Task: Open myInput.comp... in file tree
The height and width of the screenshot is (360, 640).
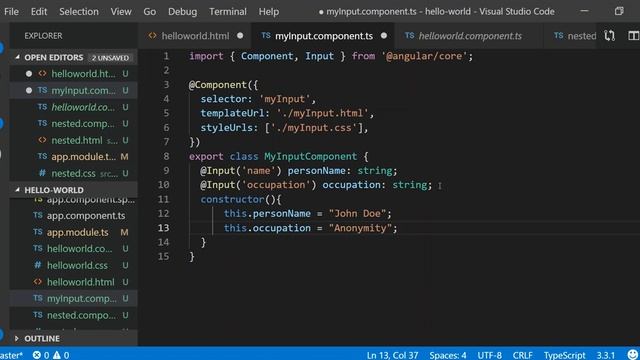Action: tap(73, 298)
